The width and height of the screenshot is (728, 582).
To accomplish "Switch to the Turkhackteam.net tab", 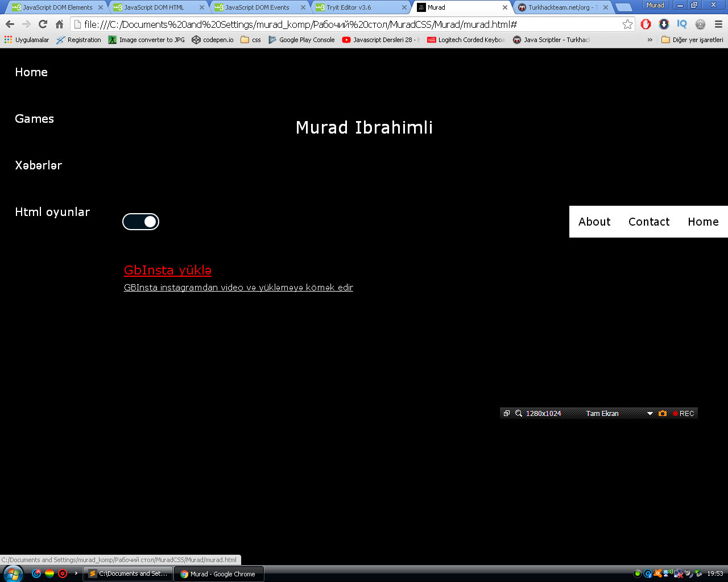I will (x=563, y=7).
